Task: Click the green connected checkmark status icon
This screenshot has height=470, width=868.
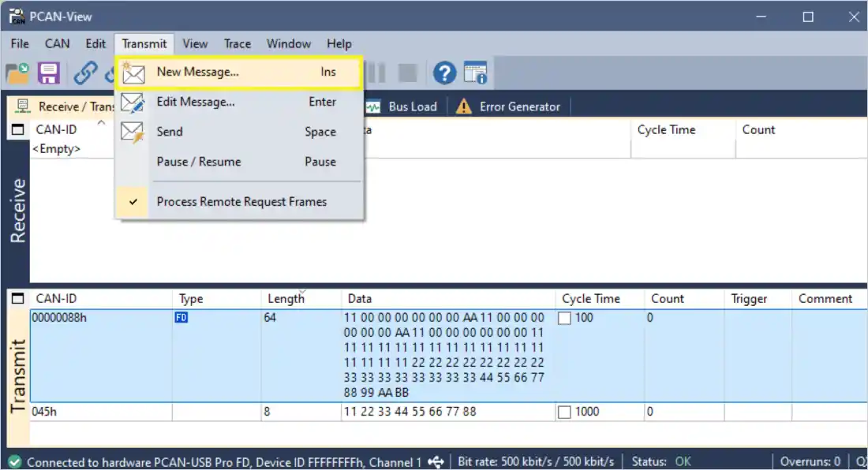Action: click(x=15, y=461)
